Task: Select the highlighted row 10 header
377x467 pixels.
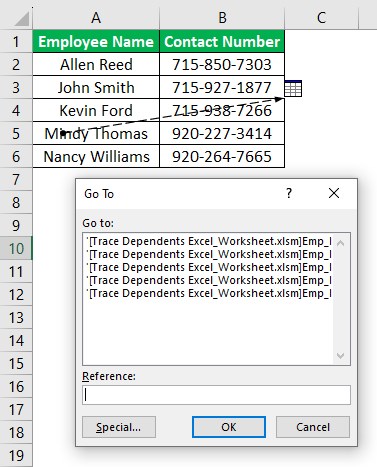Action: 16,249
